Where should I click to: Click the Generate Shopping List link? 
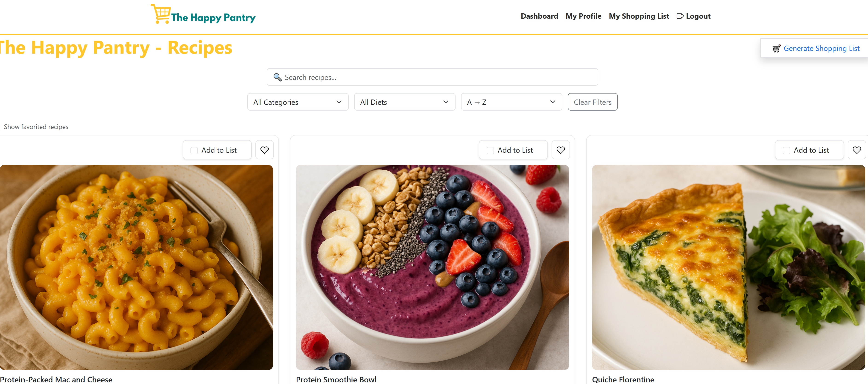point(821,49)
